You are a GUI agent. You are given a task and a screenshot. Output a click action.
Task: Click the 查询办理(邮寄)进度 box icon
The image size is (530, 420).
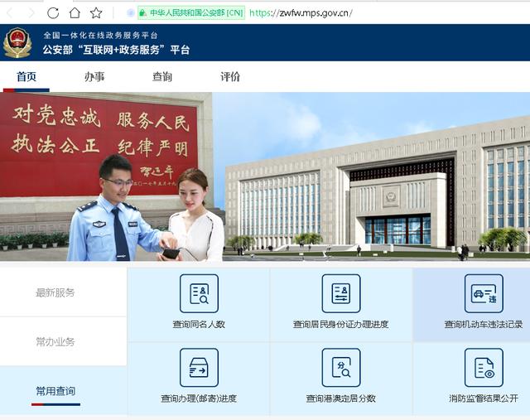click(x=199, y=368)
